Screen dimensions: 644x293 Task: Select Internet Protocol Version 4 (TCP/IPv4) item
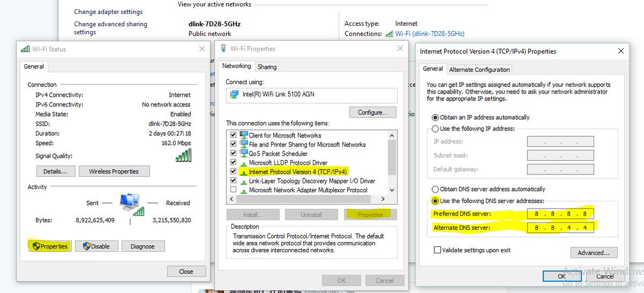(x=298, y=172)
